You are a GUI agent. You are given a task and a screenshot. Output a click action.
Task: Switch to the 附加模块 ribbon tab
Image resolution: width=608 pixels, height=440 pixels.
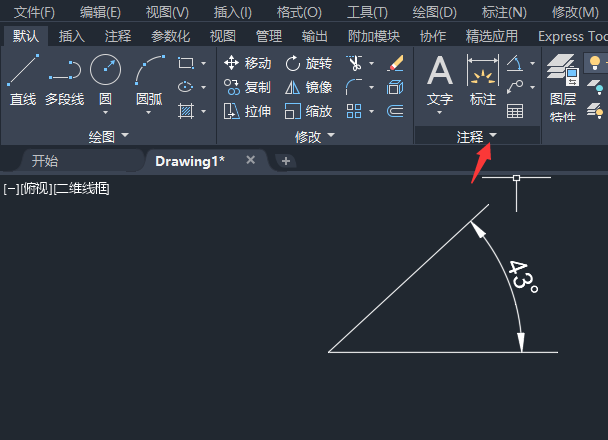(x=374, y=36)
